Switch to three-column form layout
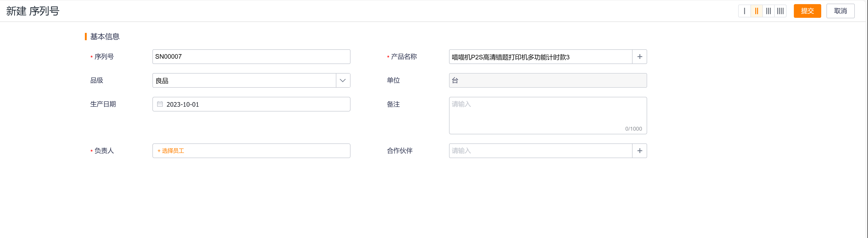The height and width of the screenshot is (238, 868). coord(768,11)
